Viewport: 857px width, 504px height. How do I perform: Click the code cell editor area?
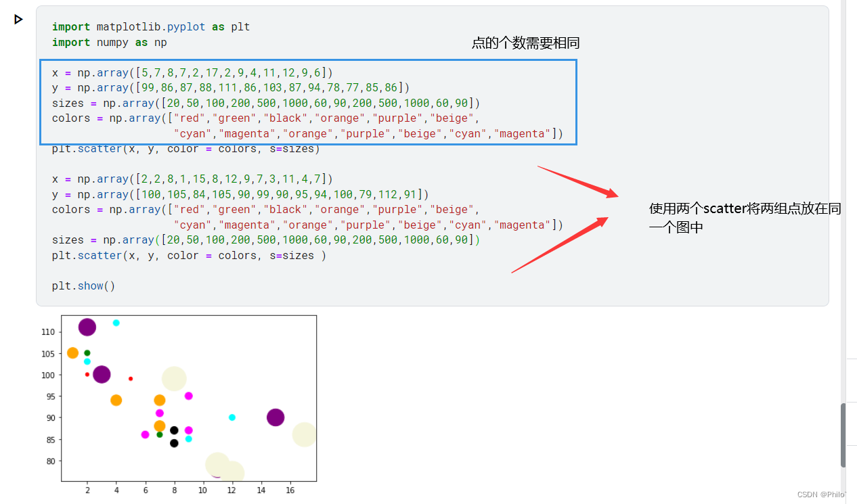coord(432,156)
